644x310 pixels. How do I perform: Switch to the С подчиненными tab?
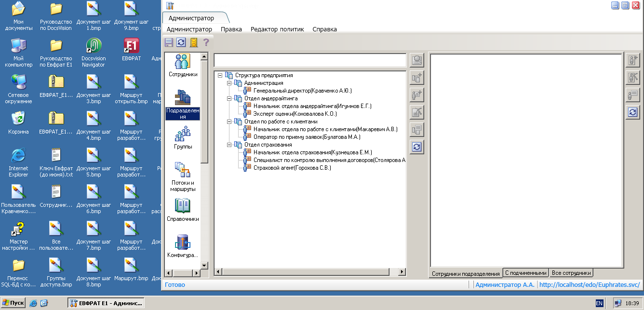pyautogui.click(x=526, y=272)
